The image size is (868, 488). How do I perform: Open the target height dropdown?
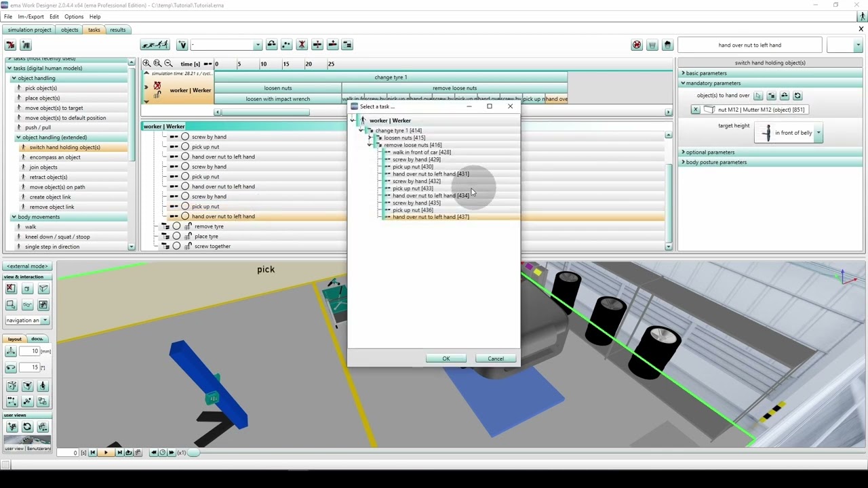coord(818,133)
